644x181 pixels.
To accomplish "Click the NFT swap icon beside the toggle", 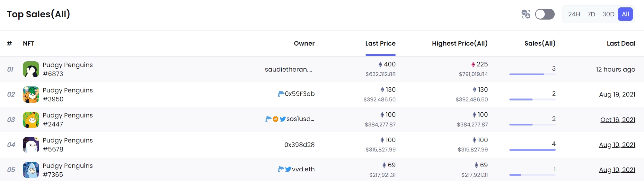I will click(526, 14).
